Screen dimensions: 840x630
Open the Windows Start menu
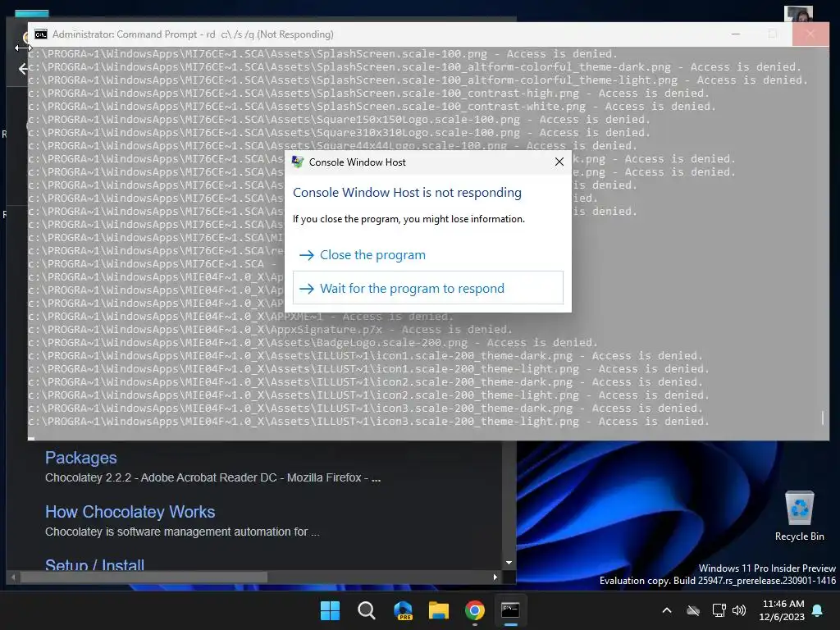[330, 610]
